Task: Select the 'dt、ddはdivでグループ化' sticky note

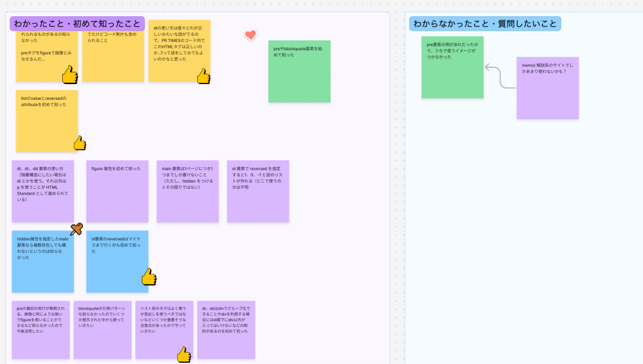Action: (226, 329)
